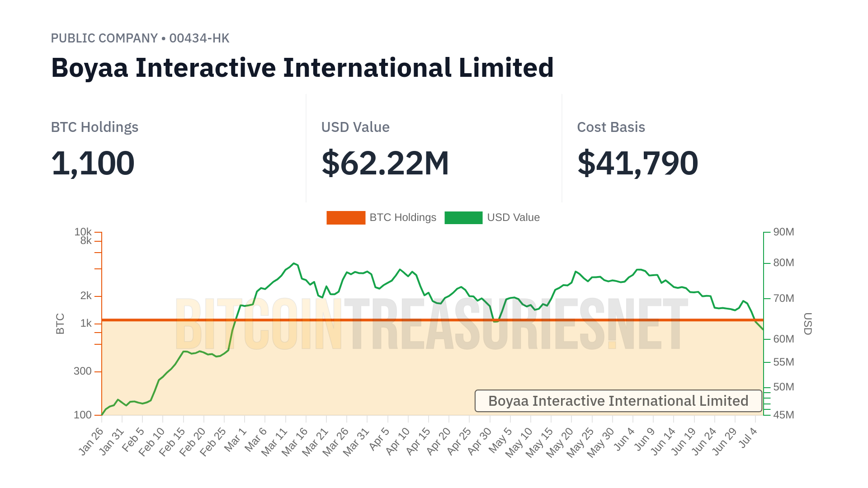Click the BITCOINTREASURIES.NET watermark
Viewport: 868px width, 488px height.
click(x=432, y=324)
